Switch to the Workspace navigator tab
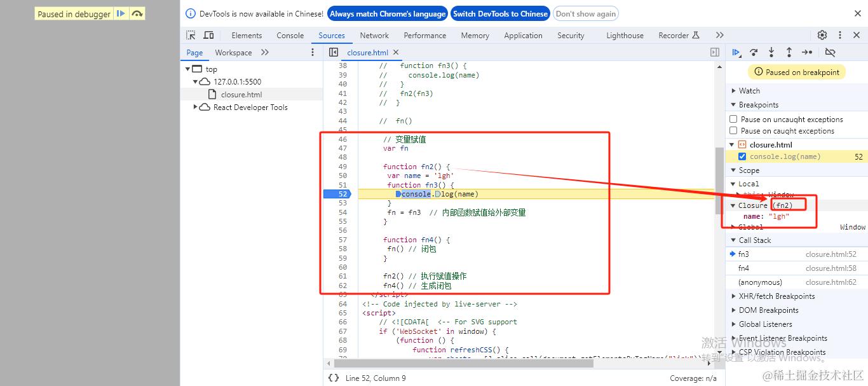Image resolution: width=868 pixels, height=386 pixels. click(x=233, y=53)
